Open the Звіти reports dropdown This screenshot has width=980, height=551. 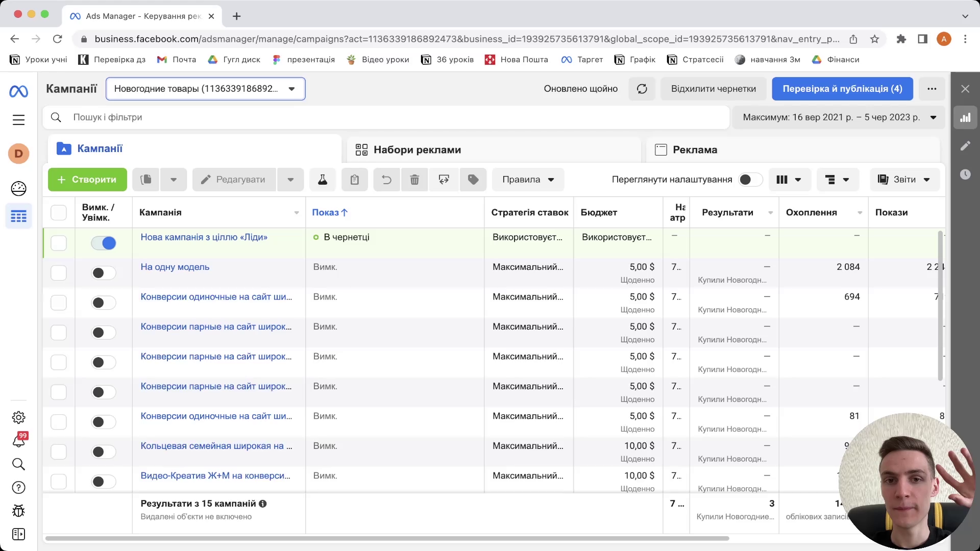click(x=904, y=180)
